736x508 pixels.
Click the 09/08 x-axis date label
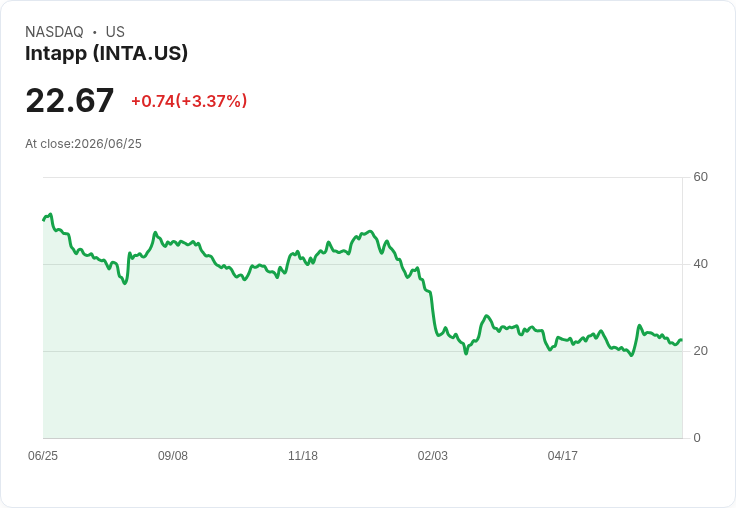coord(173,455)
